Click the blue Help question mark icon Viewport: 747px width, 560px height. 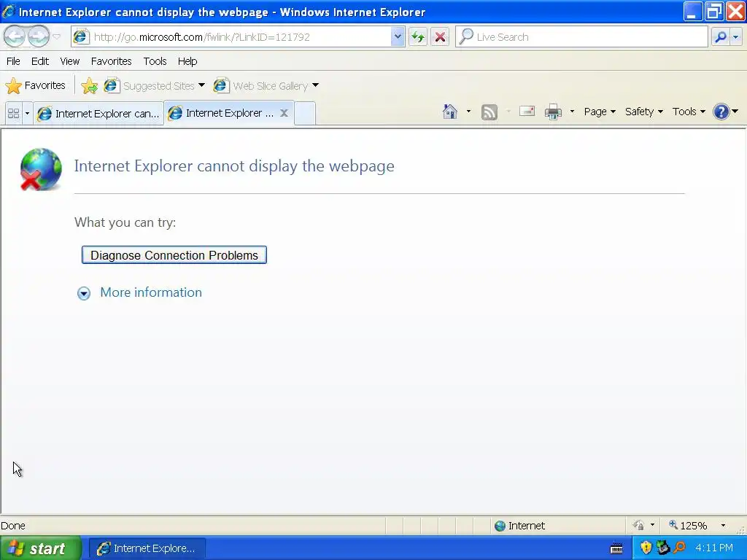click(x=721, y=112)
